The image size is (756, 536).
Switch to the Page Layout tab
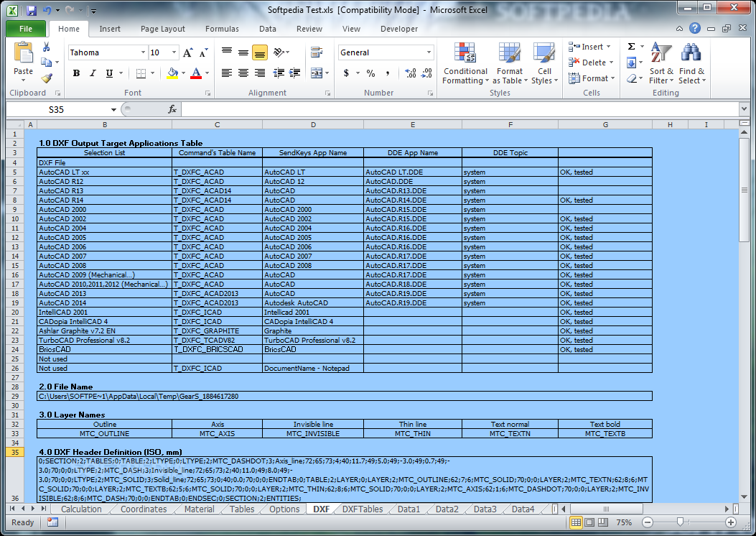pos(163,29)
